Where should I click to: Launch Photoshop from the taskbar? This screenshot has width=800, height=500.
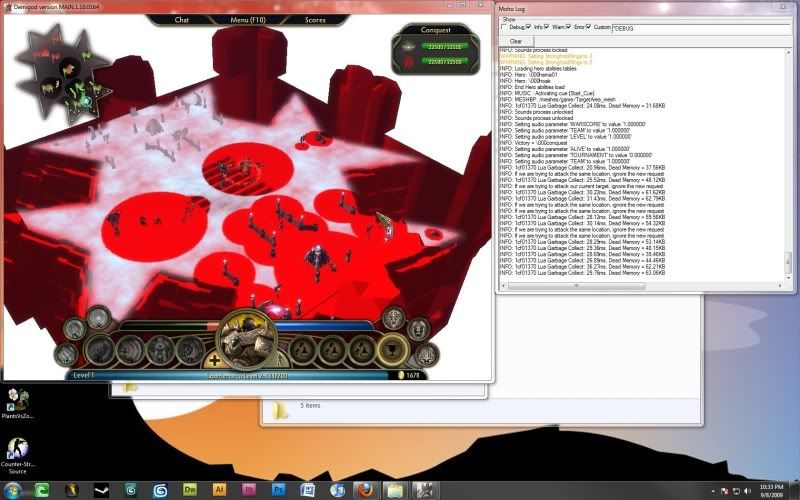click(x=278, y=490)
